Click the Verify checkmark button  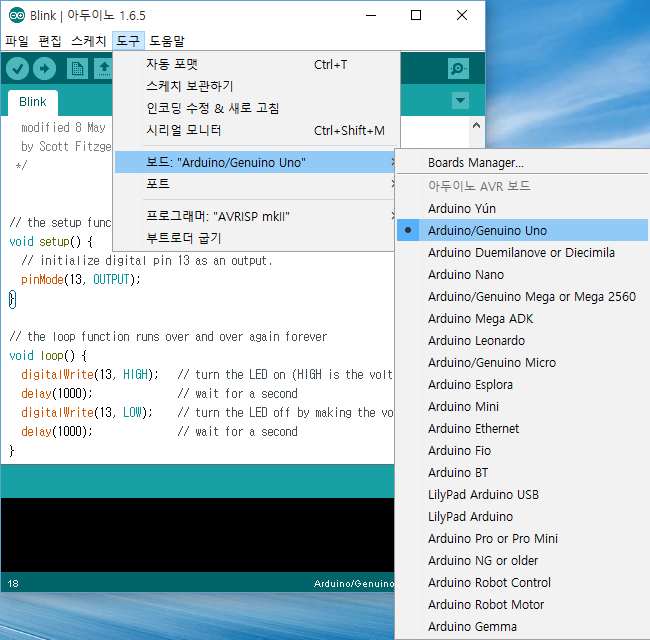coord(17,68)
